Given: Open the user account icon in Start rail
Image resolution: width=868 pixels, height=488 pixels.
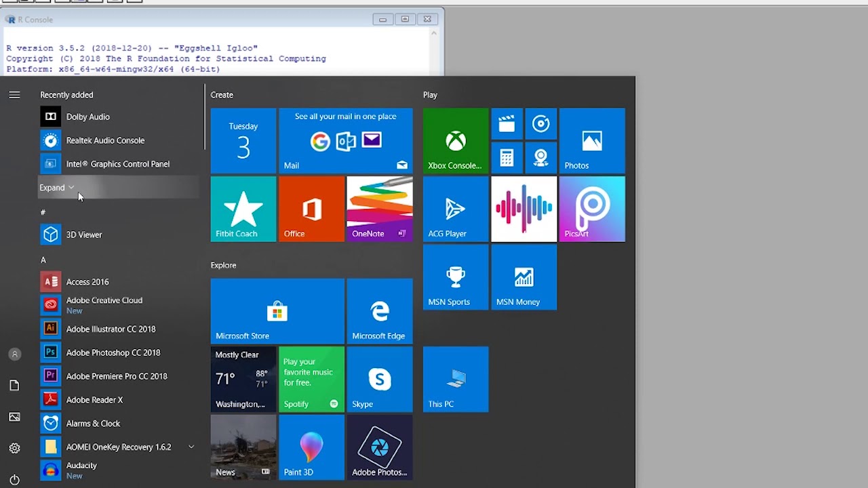Looking at the screenshot, I should [x=14, y=354].
